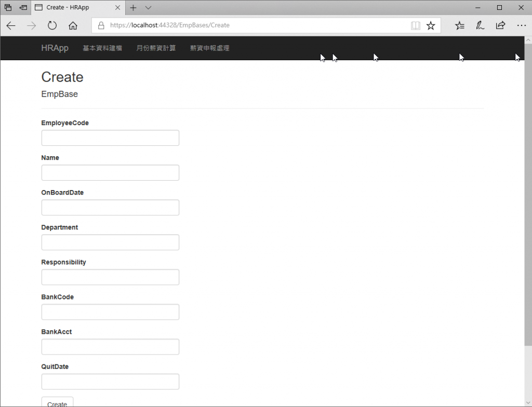Open the browser home page icon

73,25
